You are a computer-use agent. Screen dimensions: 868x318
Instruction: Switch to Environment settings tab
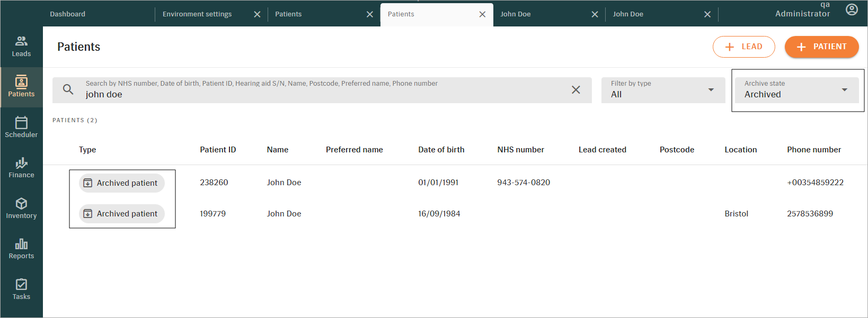click(x=197, y=14)
